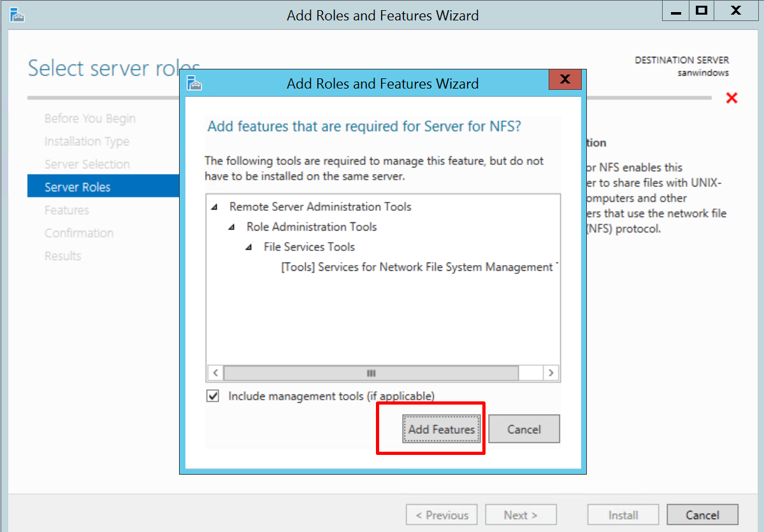Uncheck Include management tools checkbox
The width and height of the screenshot is (764, 532).
213,396
